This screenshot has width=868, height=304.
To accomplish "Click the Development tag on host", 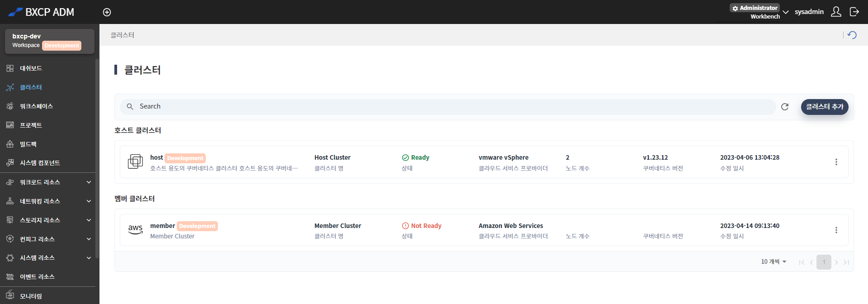I will [185, 158].
